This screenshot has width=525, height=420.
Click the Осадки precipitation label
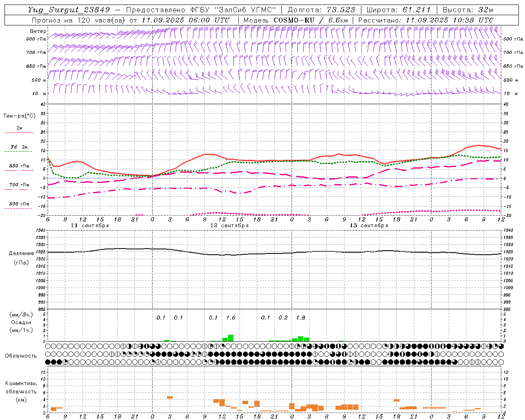pos(21,322)
